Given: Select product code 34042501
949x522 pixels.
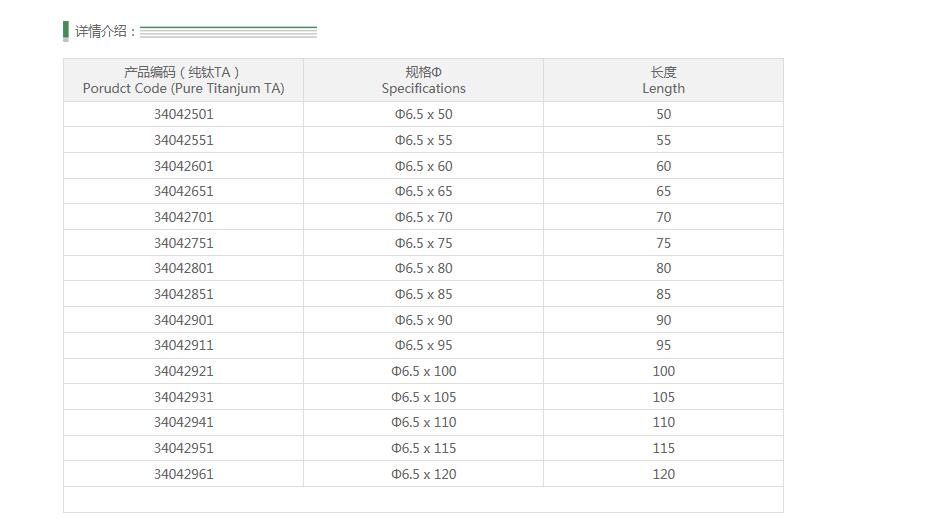Looking at the screenshot, I should (x=183, y=114).
